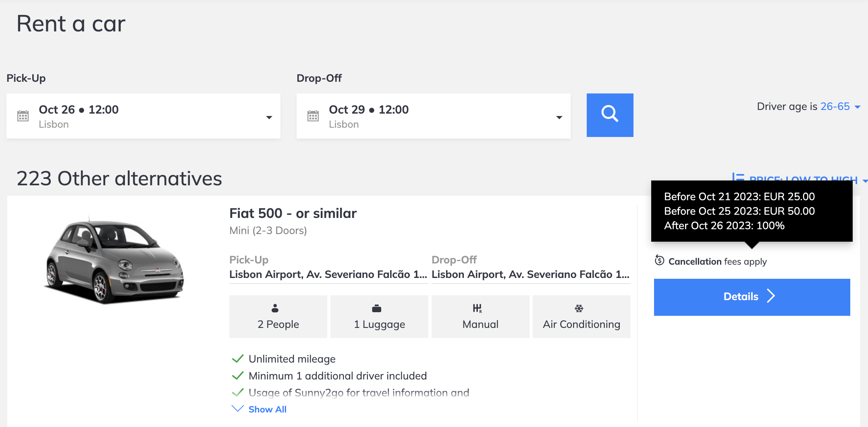Select the Drop-Off Lisbon Airport address

531,274
